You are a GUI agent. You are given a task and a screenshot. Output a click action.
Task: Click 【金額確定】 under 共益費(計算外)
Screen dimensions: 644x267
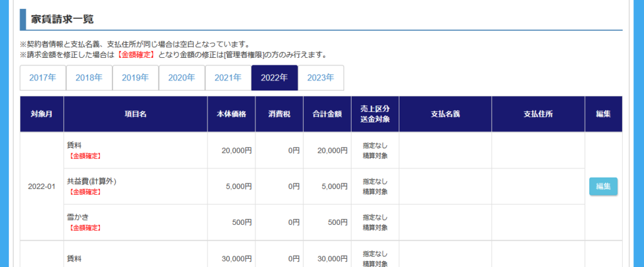(84, 192)
